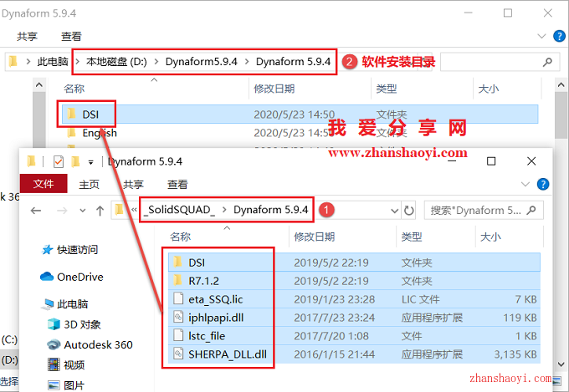The image size is (569, 392).
Task: Click the search magnifier in front window
Action: [x=531, y=210]
